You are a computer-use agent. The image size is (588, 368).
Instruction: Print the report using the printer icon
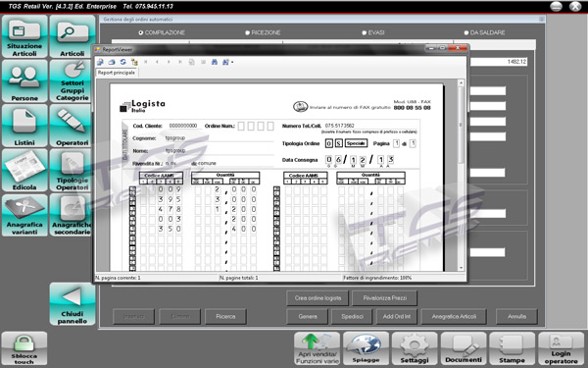tap(112, 62)
